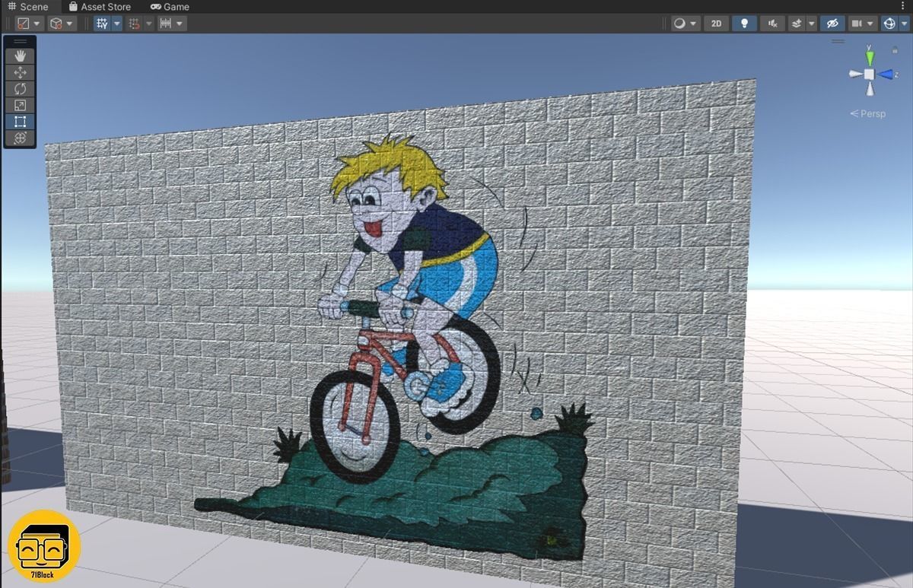The height and width of the screenshot is (588, 913).
Task: Switch to the Scene tab
Action: click(29, 7)
